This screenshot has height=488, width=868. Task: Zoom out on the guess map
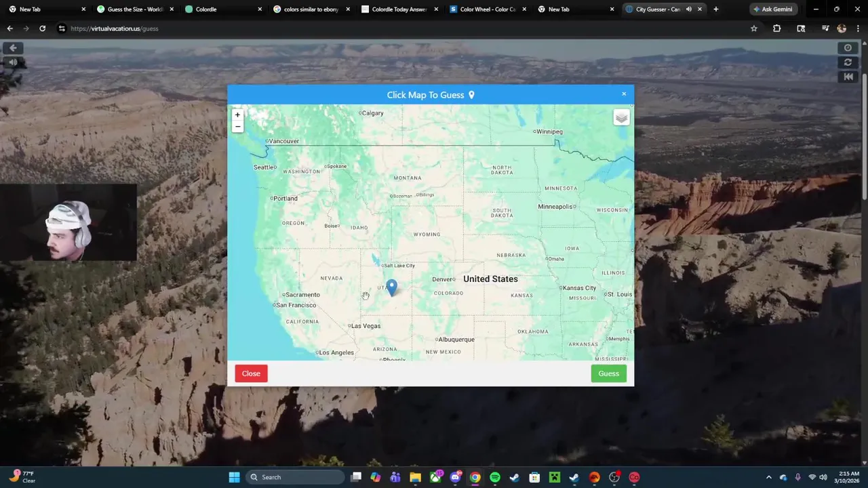coord(237,127)
